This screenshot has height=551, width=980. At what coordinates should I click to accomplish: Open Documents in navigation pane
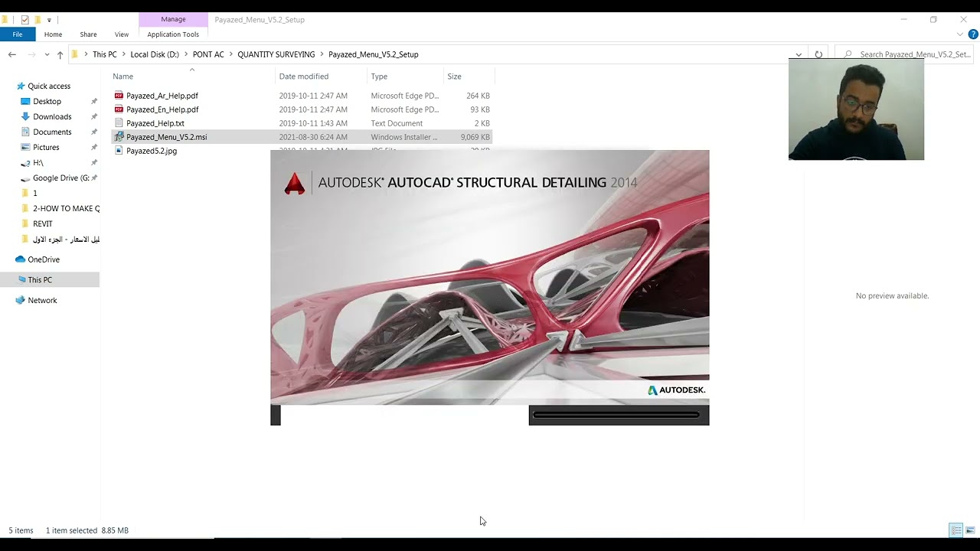(x=52, y=132)
